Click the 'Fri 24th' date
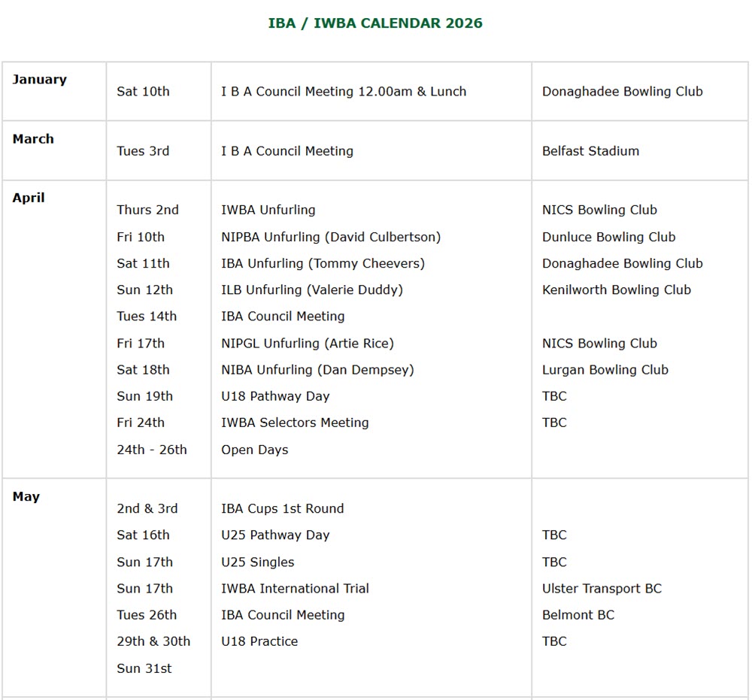The image size is (752, 700). point(141,423)
